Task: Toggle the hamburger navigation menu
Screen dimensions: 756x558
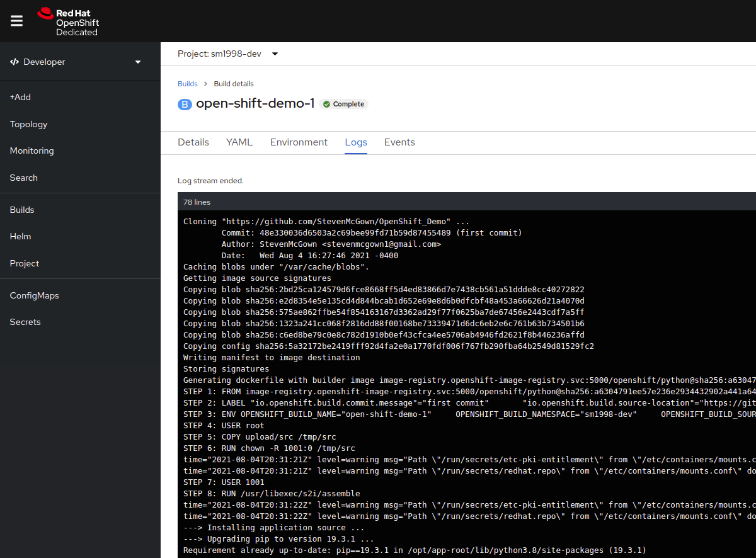Action: (x=17, y=21)
